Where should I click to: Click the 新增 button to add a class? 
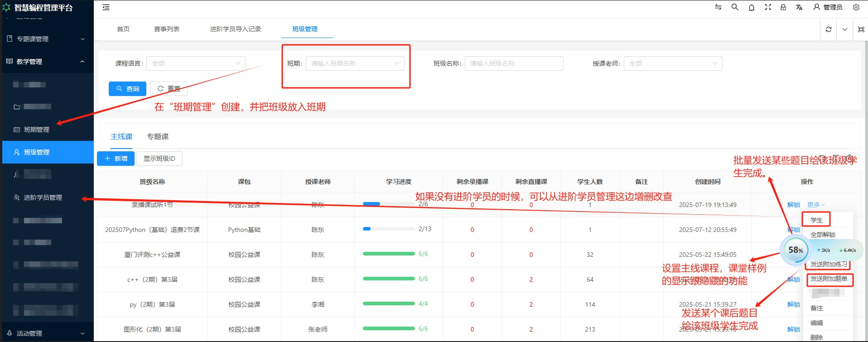116,159
